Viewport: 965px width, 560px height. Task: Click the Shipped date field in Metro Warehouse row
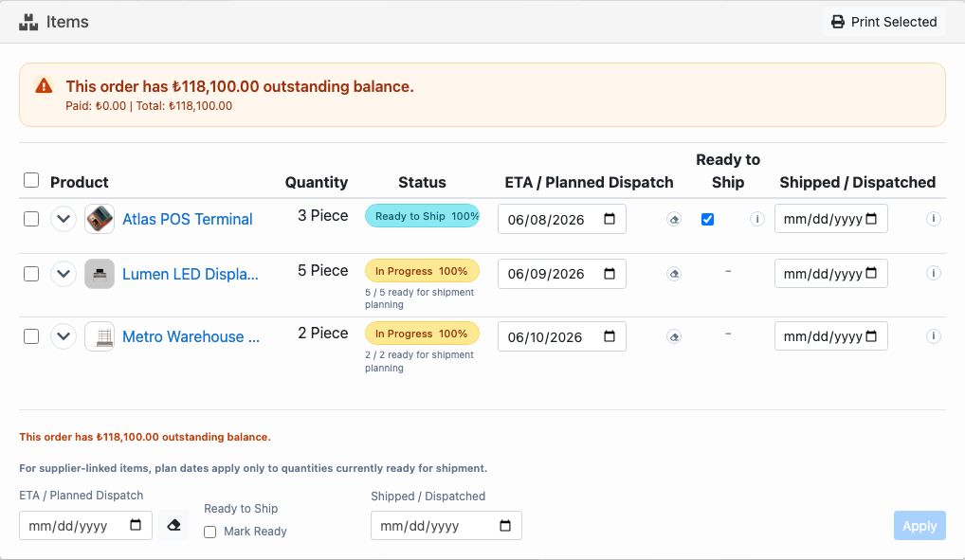point(830,336)
